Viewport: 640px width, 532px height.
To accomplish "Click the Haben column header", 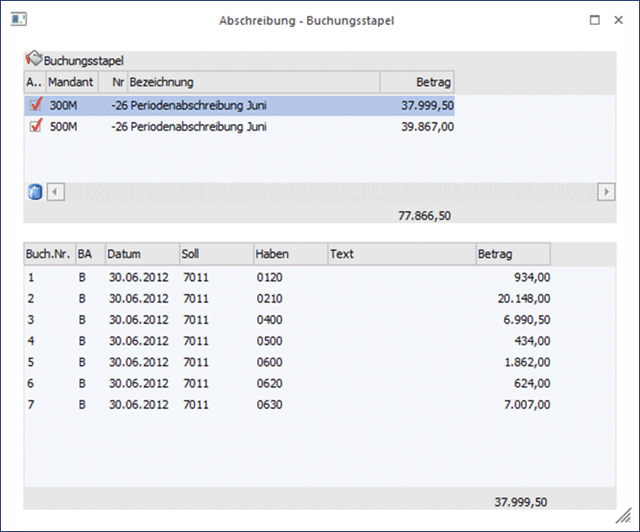I will pos(289,254).
